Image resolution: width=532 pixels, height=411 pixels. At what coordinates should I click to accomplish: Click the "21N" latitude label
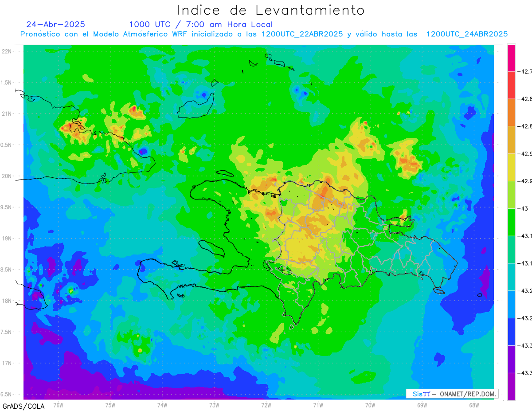(x=7, y=114)
